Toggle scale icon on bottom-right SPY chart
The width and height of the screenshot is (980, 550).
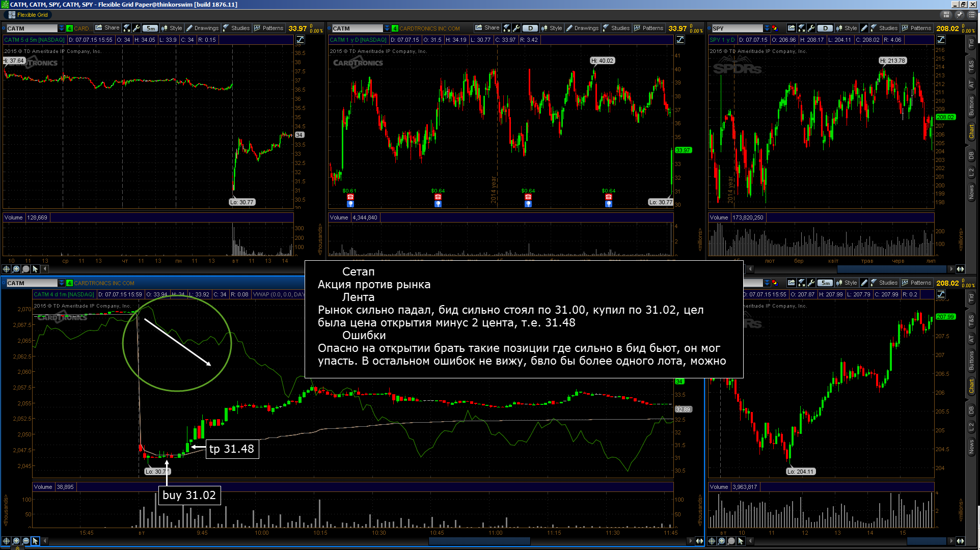(x=941, y=294)
